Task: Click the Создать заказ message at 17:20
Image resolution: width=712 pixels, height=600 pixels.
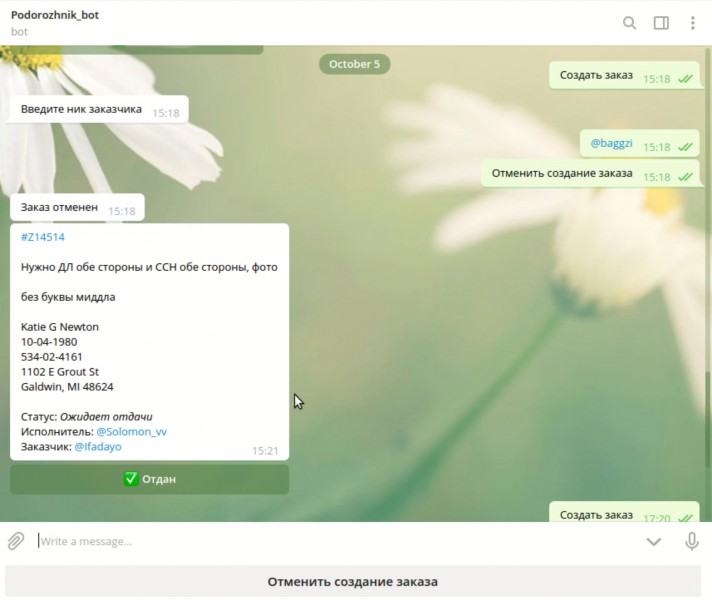Action: click(x=624, y=513)
